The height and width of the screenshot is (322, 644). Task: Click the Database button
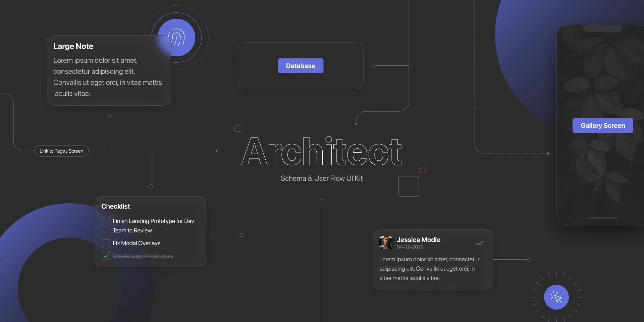pos(301,66)
